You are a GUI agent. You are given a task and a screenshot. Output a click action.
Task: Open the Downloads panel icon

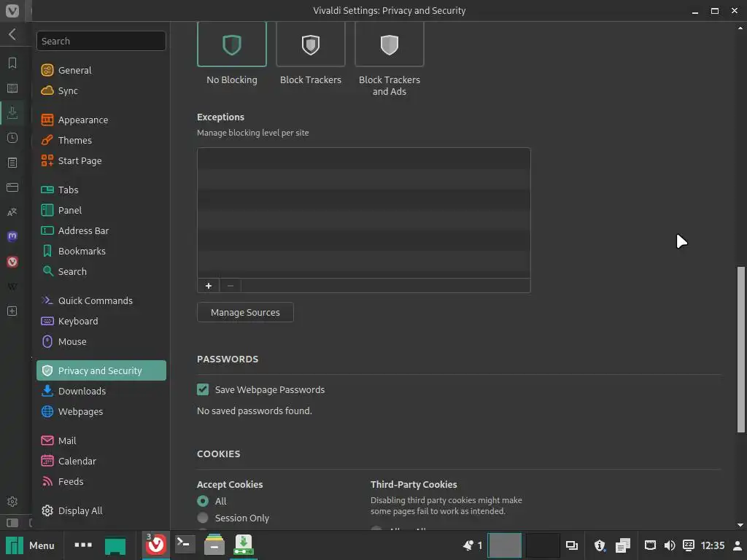12,113
